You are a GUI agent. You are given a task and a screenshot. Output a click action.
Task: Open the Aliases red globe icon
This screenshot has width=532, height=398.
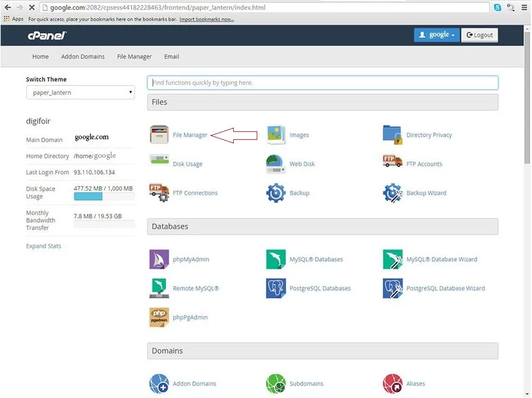pos(393,383)
